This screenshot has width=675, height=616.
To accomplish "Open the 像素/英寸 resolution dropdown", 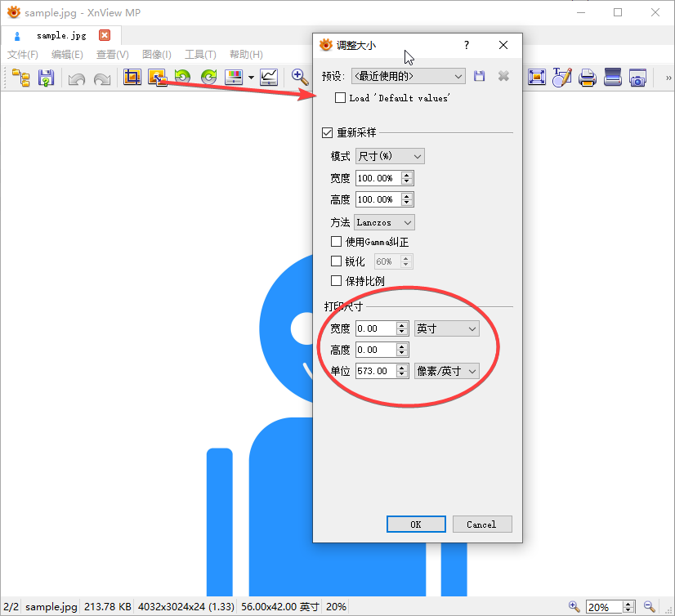I will pyautogui.click(x=446, y=371).
